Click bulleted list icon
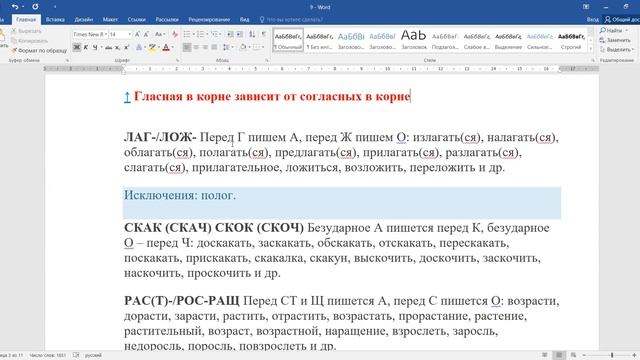Viewport: 640px width, 360px height. [187, 34]
